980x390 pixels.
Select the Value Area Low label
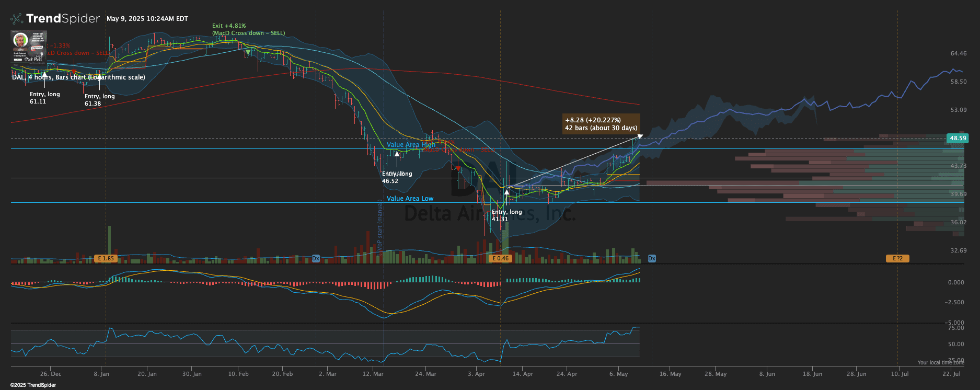pos(410,199)
